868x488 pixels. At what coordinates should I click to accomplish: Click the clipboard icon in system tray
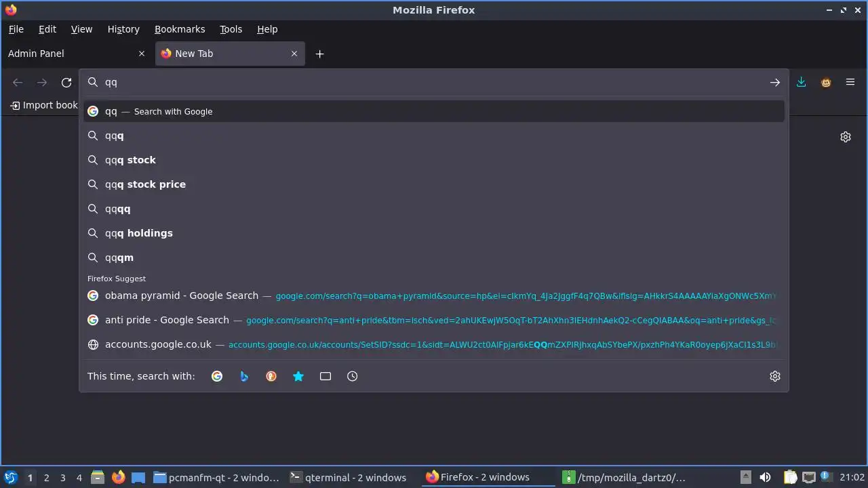[790, 477]
